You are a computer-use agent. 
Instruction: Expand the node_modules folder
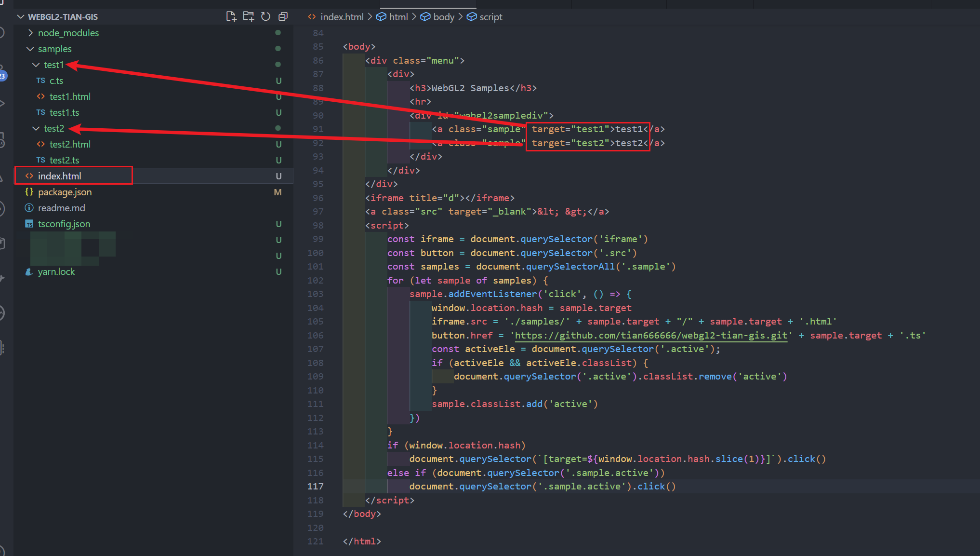[x=30, y=33]
